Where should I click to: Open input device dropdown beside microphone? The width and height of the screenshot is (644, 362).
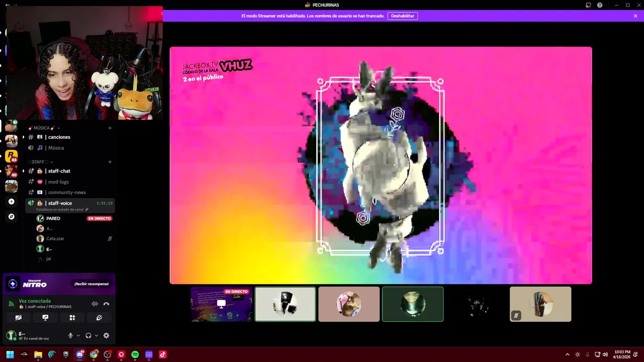click(x=78, y=336)
